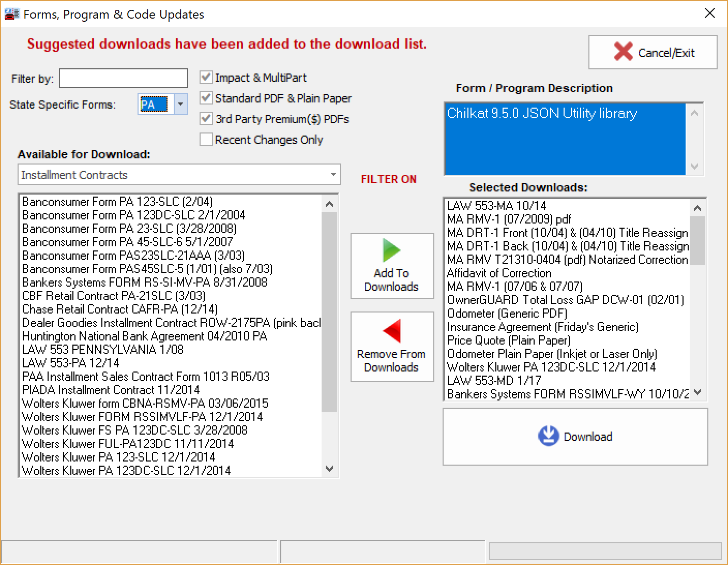The width and height of the screenshot is (728, 565).
Task: Click the forms icon in the title bar
Action: coord(11,13)
